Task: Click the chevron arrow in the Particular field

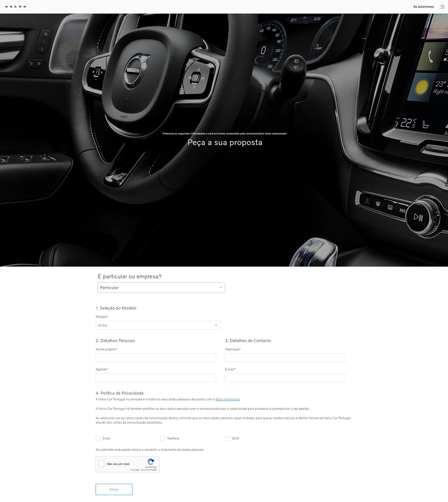Action: [x=220, y=287]
